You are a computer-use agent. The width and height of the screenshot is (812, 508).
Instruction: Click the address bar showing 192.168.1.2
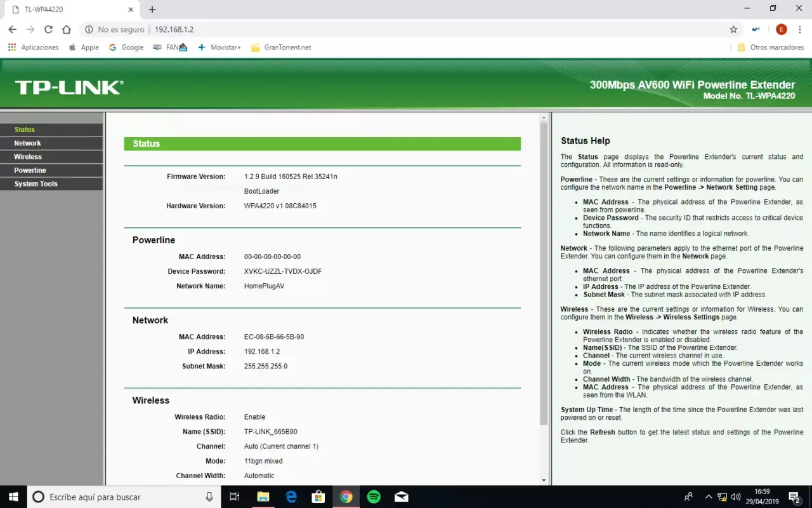pyautogui.click(x=174, y=29)
